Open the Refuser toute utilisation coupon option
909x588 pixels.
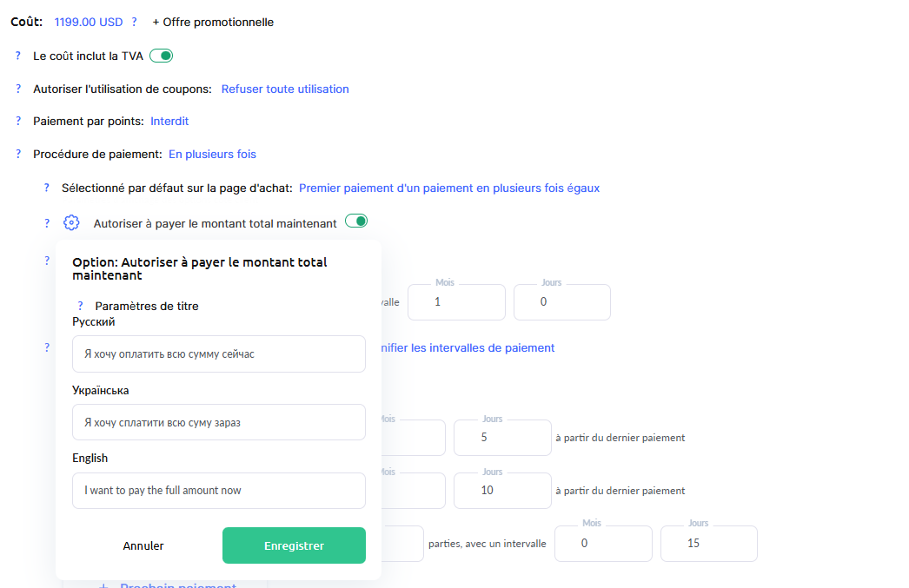285,89
